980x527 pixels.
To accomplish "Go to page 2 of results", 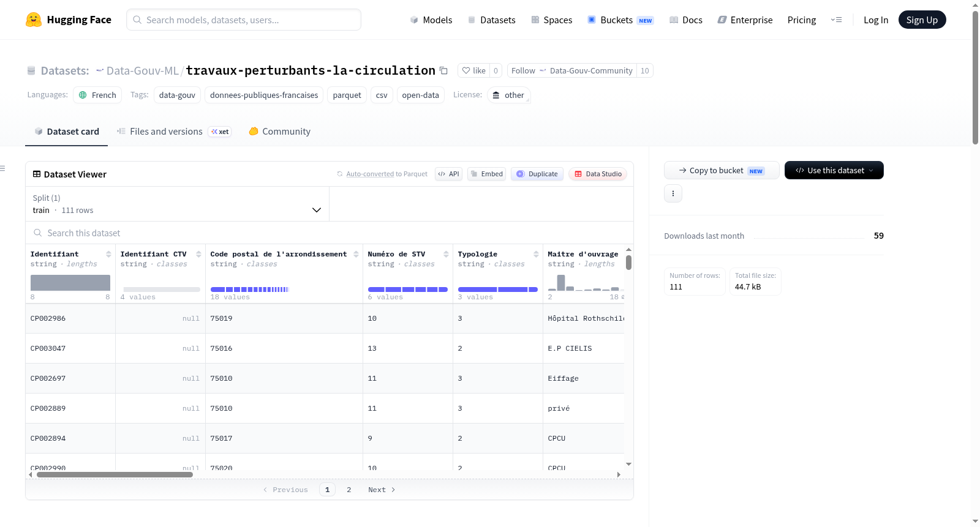I will pos(349,490).
